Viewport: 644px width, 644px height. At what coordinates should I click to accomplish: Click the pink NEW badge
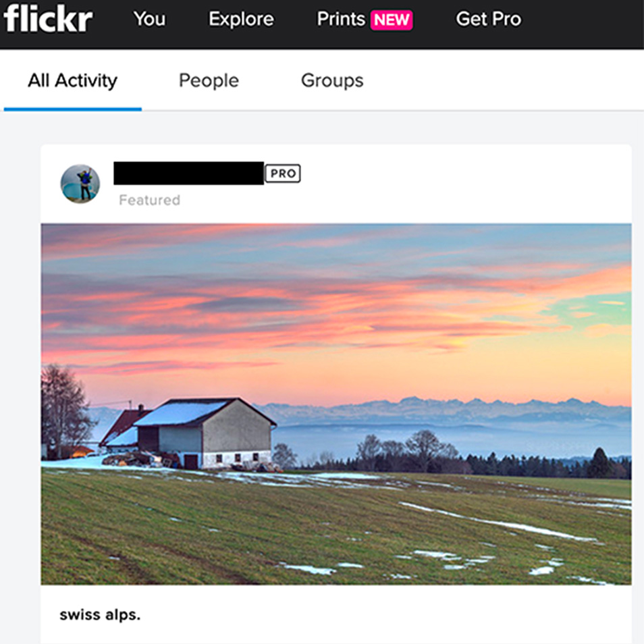(x=392, y=20)
